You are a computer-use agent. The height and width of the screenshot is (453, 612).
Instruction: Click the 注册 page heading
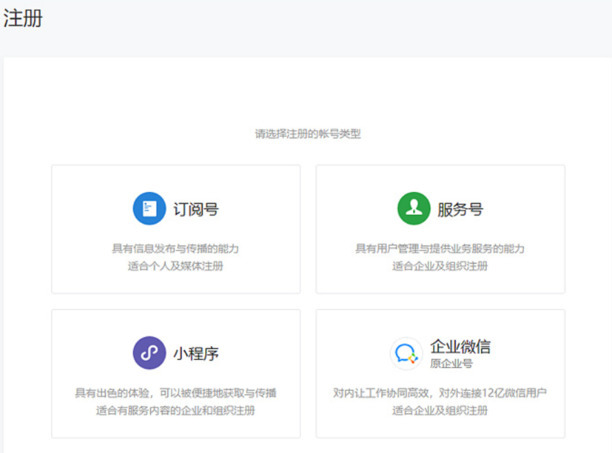[23, 18]
